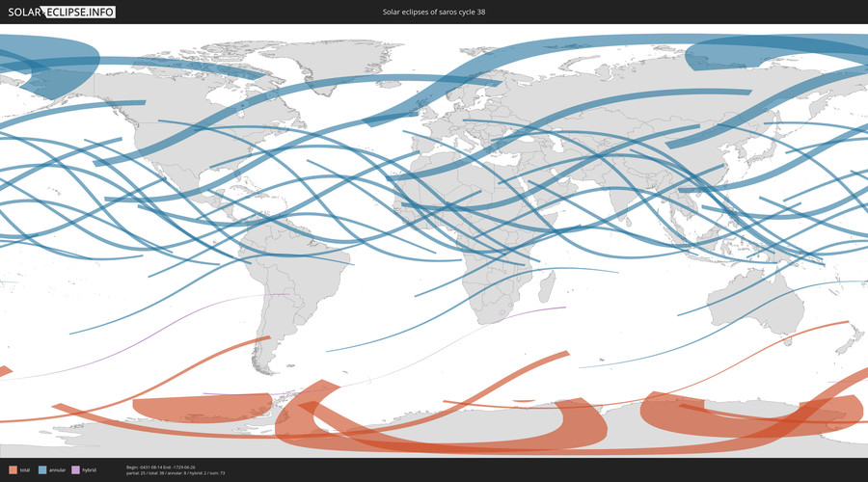Click the blue annular legend swatch

(43, 469)
